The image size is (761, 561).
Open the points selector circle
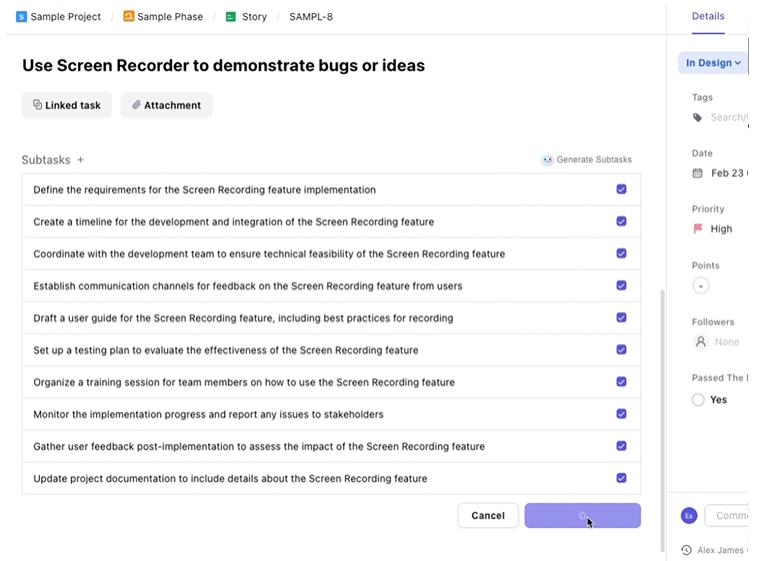(x=700, y=286)
